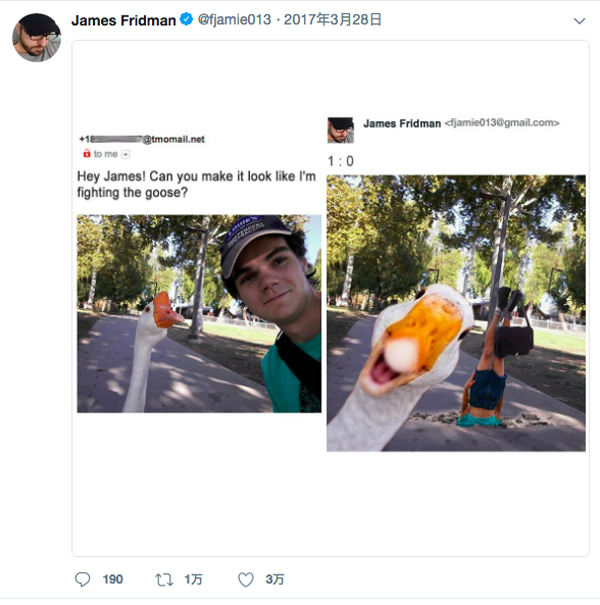This screenshot has height=605, width=600.
Task: Click the small avatar in the email reply
Action: [x=340, y=129]
